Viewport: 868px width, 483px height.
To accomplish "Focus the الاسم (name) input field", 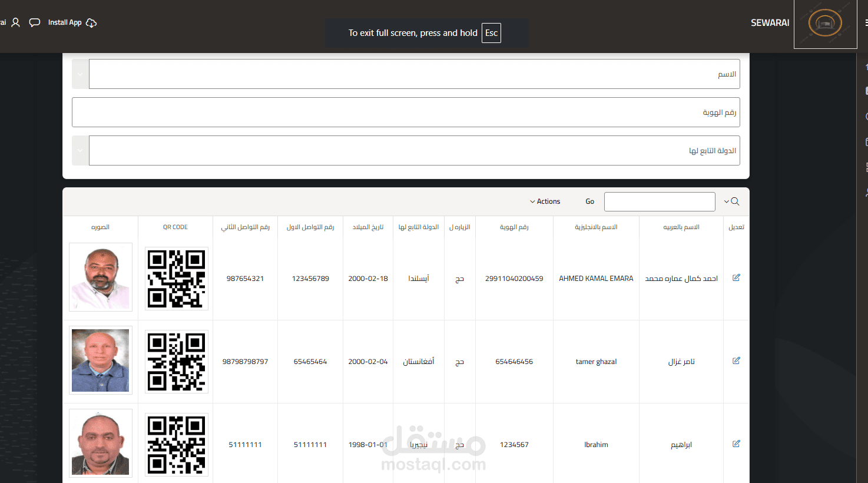I will [x=415, y=74].
